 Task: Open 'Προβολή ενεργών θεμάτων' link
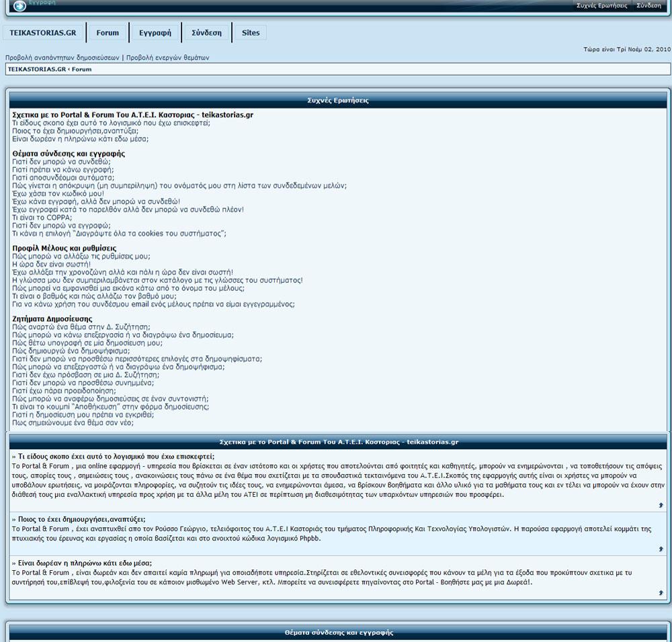point(167,57)
